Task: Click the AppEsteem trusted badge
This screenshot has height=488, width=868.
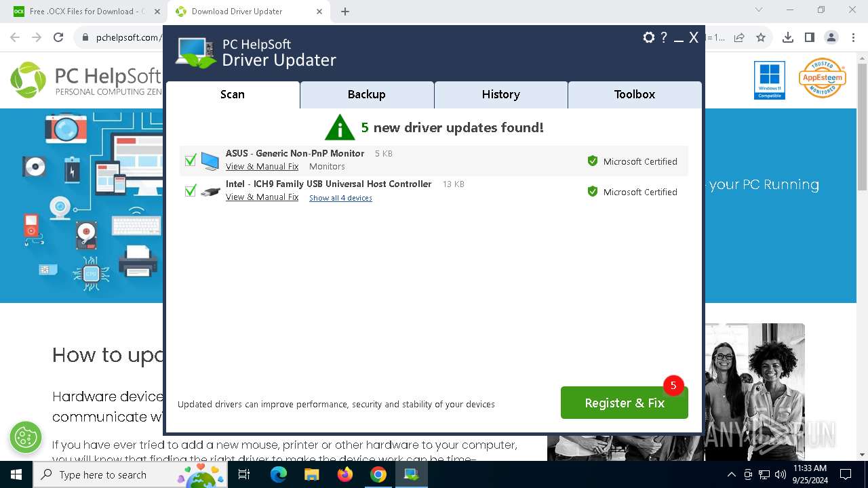Action: [822, 78]
